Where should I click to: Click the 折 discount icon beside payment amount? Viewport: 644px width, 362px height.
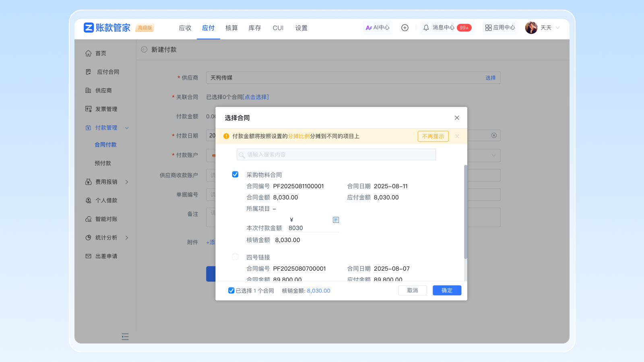(x=336, y=220)
